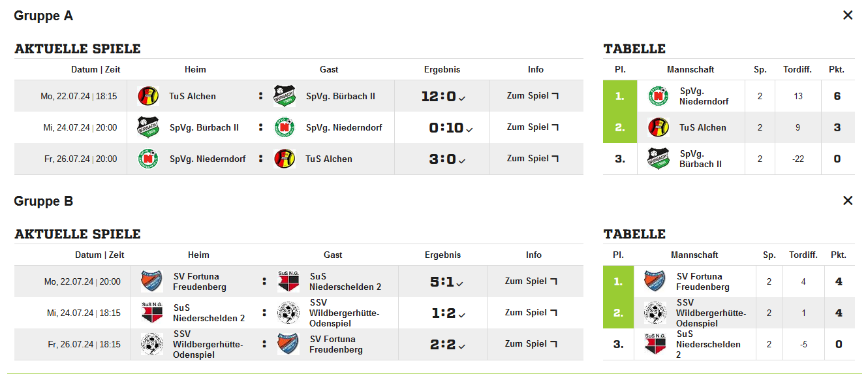This screenshot has height=380, width=868.
Task: Expand the 0:10 result chevron
Action: tap(469, 129)
